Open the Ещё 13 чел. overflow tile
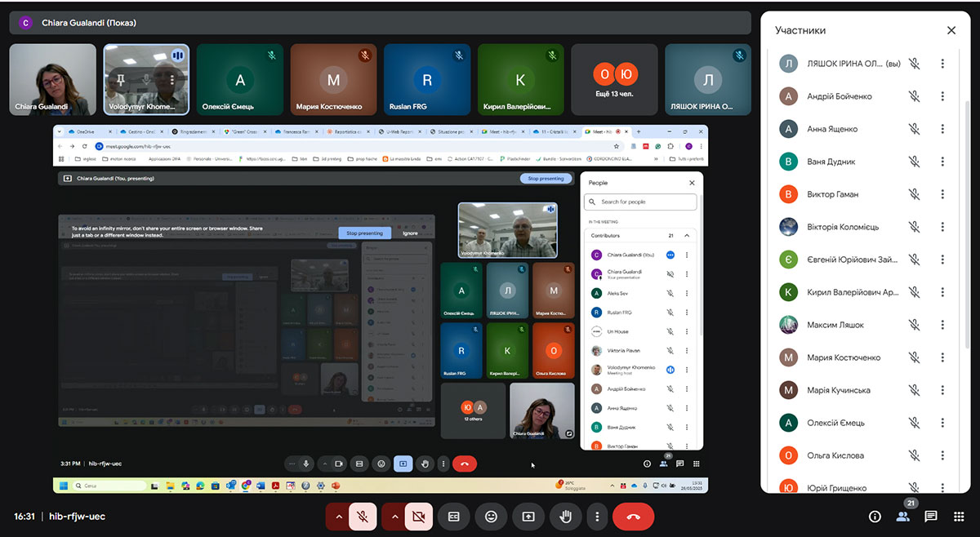Screen dimensions: 980x537 point(614,79)
